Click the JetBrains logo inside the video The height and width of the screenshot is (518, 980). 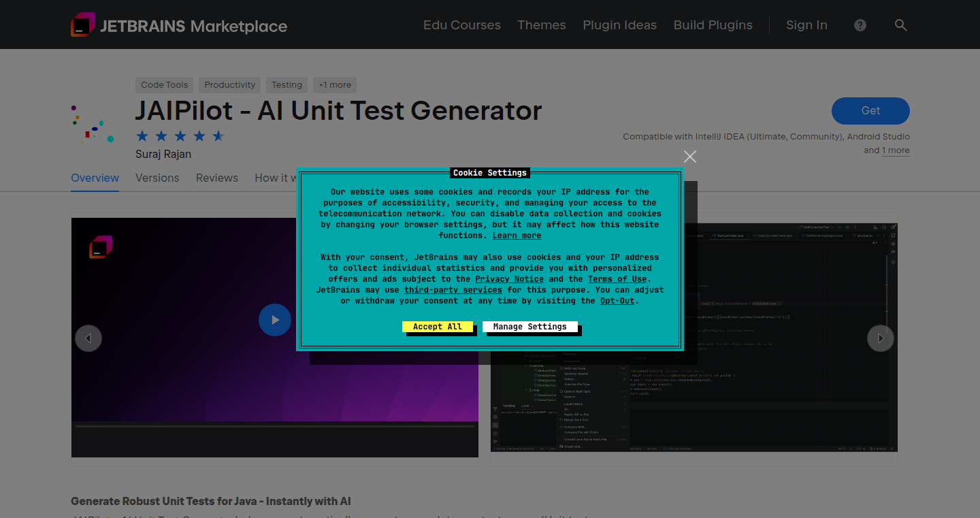[101, 247]
